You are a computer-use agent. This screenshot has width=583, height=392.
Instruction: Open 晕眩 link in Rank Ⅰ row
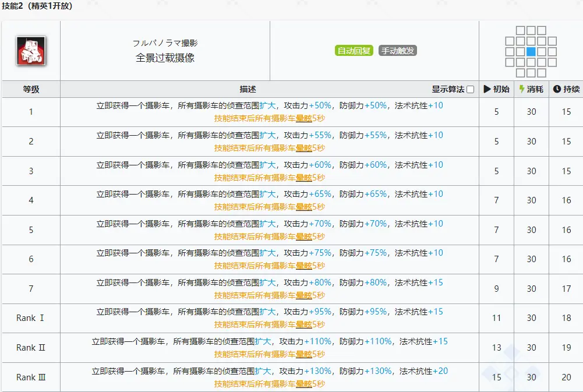pyautogui.click(x=304, y=324)
